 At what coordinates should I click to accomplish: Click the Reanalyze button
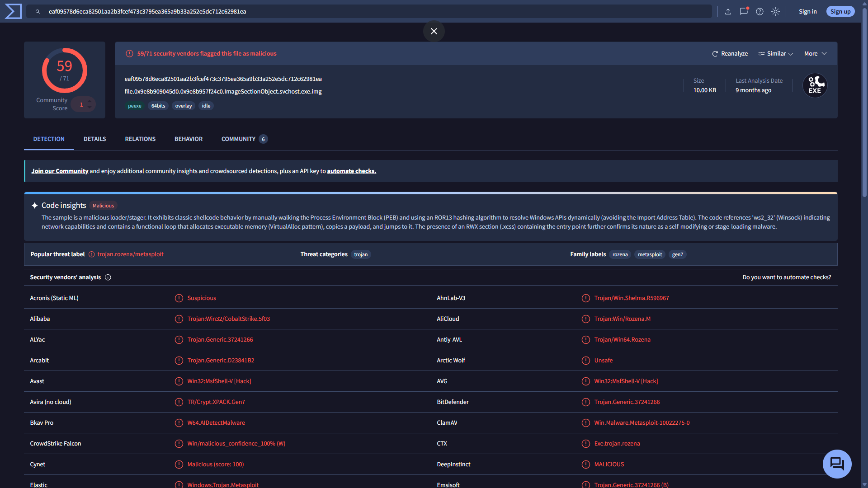[730, 54]
